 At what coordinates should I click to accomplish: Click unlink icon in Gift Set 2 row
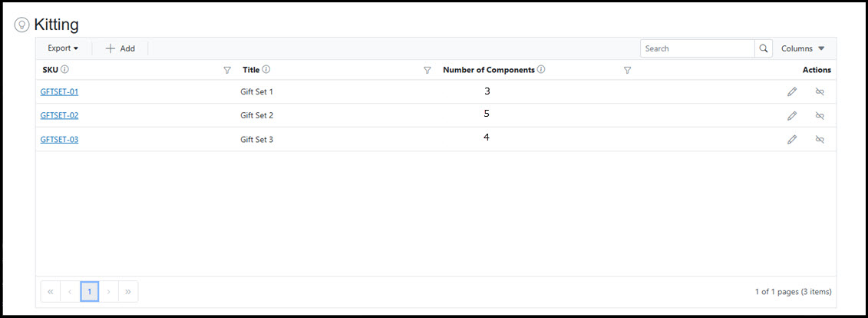819,116
